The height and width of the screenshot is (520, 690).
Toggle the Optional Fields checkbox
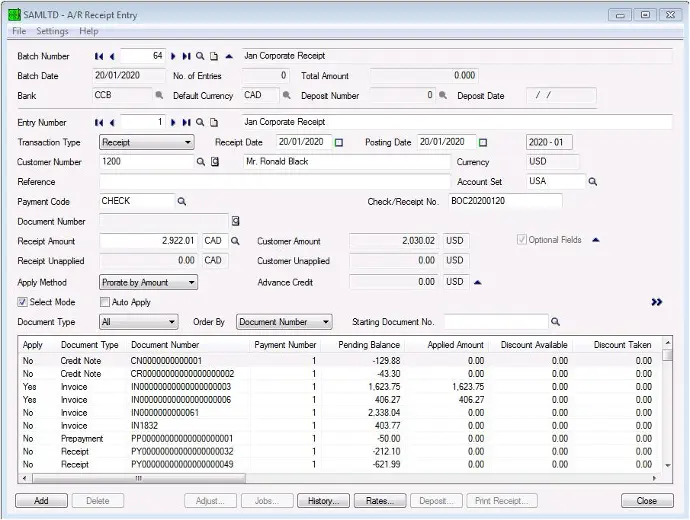coord(521,240)
